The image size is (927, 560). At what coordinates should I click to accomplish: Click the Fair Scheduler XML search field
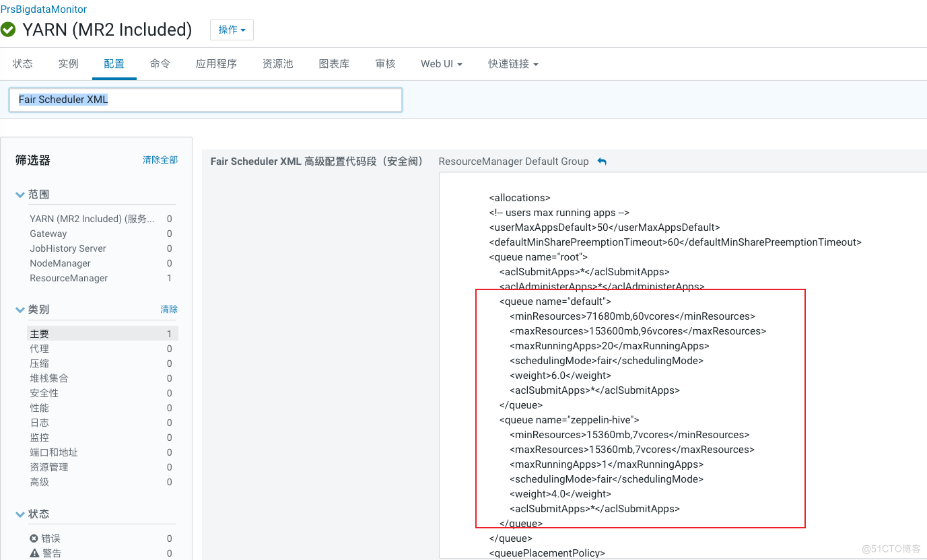(205, 99)
